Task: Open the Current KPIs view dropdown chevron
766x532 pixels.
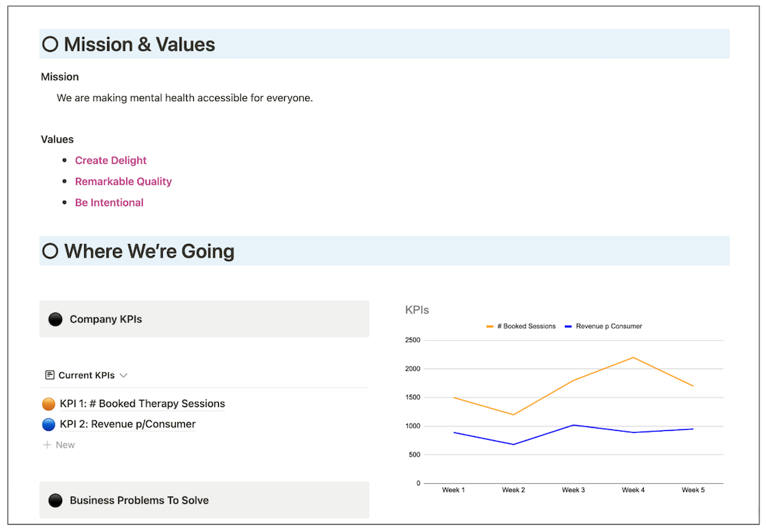Action: tap(123, 375)
